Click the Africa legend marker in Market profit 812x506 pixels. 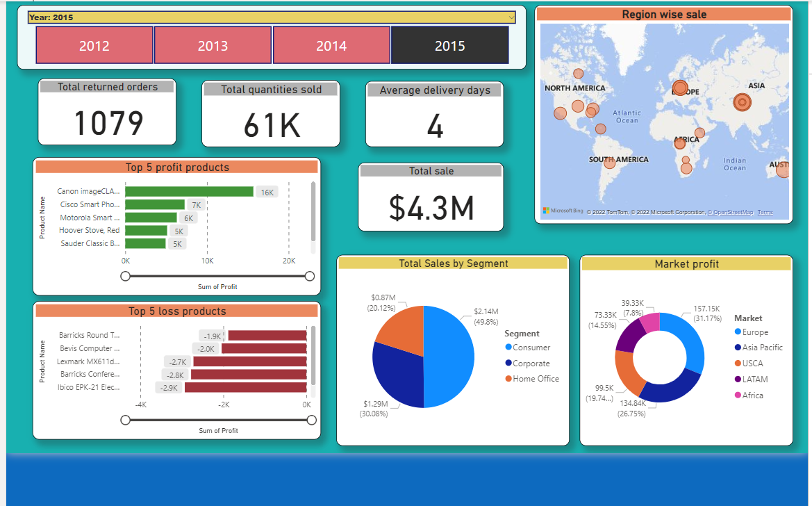(x=737, y=394)
